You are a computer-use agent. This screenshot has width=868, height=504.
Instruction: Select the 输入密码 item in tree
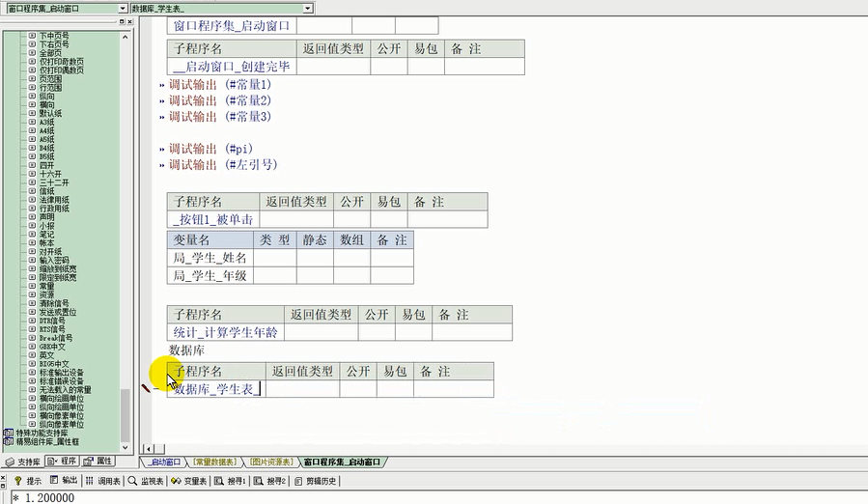(54, 261)
